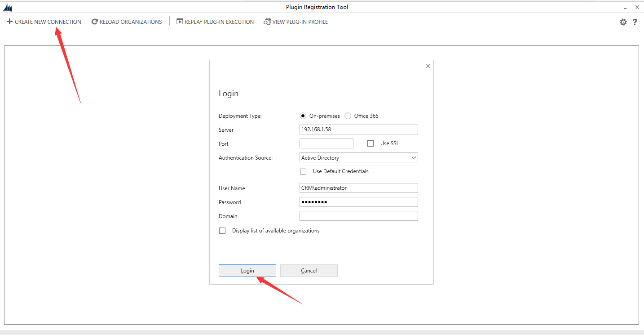Screen dimensions: 644x335
Task: Click the Port input field
Action: coord(326,143)
